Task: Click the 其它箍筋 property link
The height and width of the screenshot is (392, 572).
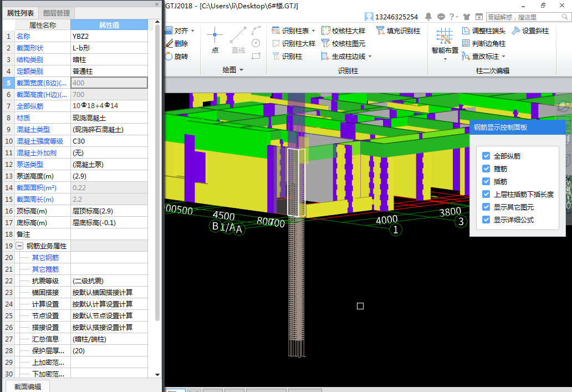Action: 45,269
